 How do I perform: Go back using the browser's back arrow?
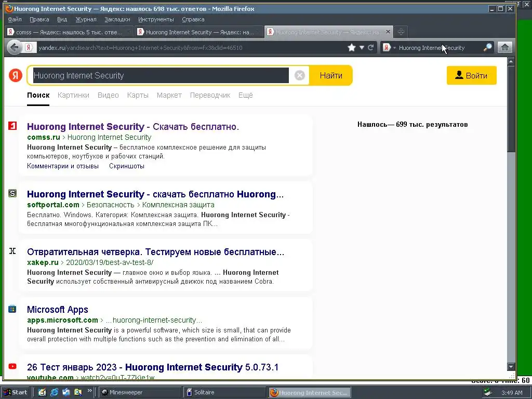click(x=15, y=47)
